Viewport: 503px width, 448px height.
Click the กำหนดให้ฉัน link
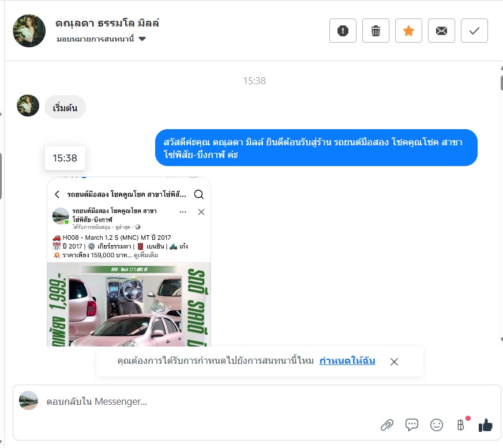(347, 361)
